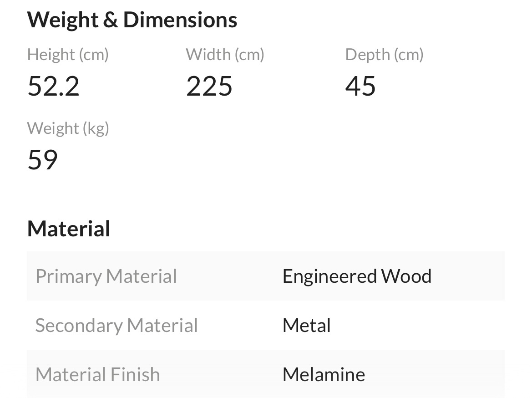532x398 pixels.
Task: Click the height value 52.2
Action: (54, 86)
